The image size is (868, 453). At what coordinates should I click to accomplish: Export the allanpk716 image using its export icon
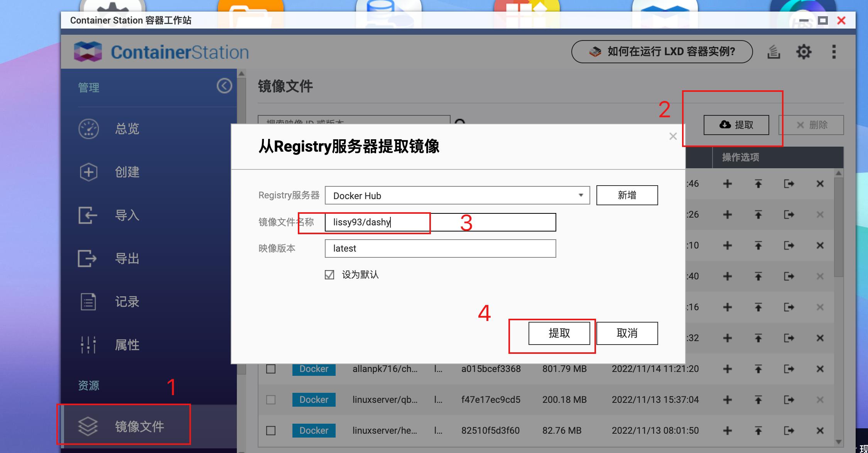[789, 368]
